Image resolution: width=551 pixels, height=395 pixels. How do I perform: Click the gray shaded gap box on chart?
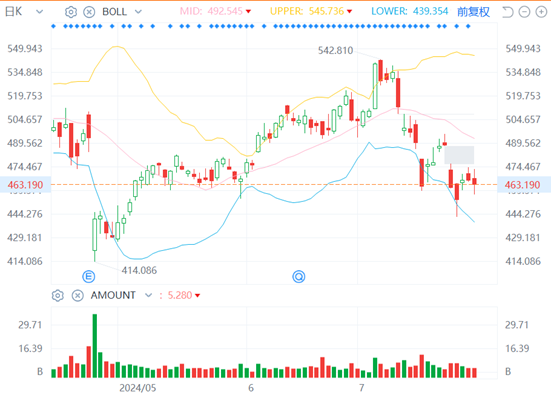pos(459,155)
